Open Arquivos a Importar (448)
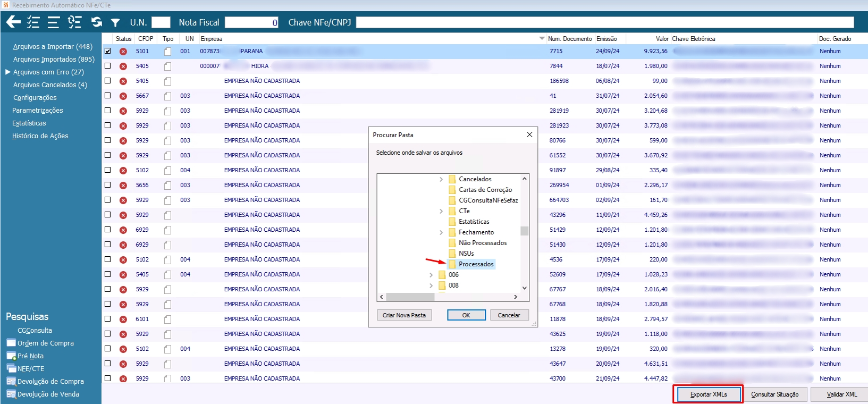Screen dimensions: 868x404 tap(53, 47)
